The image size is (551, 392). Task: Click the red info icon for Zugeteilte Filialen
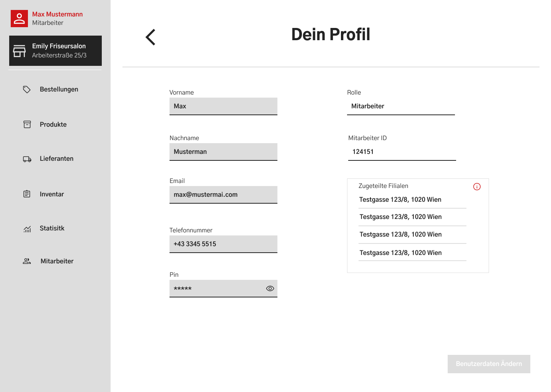click(477, 187)
